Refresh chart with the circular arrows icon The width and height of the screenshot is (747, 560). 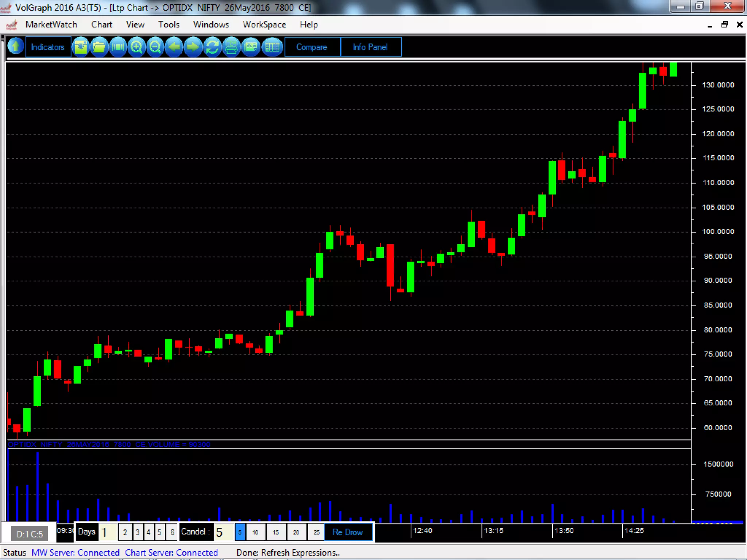212,47
